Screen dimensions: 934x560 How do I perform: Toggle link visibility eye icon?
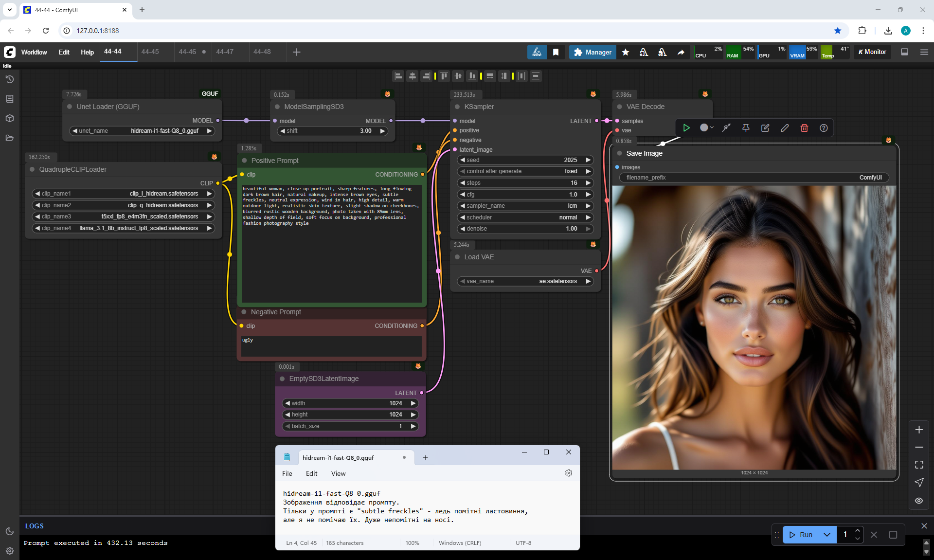point(919,501)
